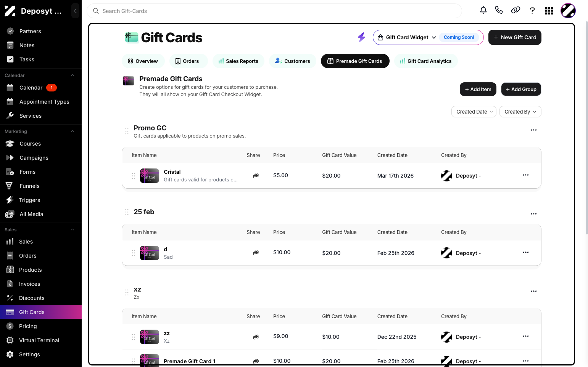Image resolution: width=588 pixels, height=367 pixels.
Task: Open Virtual Terminal in sidebar
Action: (41, 340)
